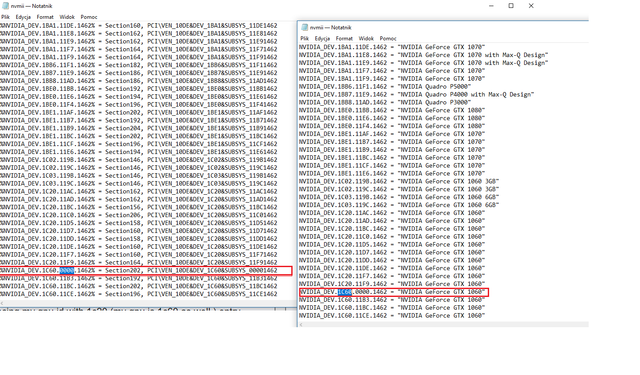640x375 pixels.
Task: Click NVIDIA_DEV.1C60.11BC.1462 GeForce GTX 1060 line
Action: click(x=392, y=308)
